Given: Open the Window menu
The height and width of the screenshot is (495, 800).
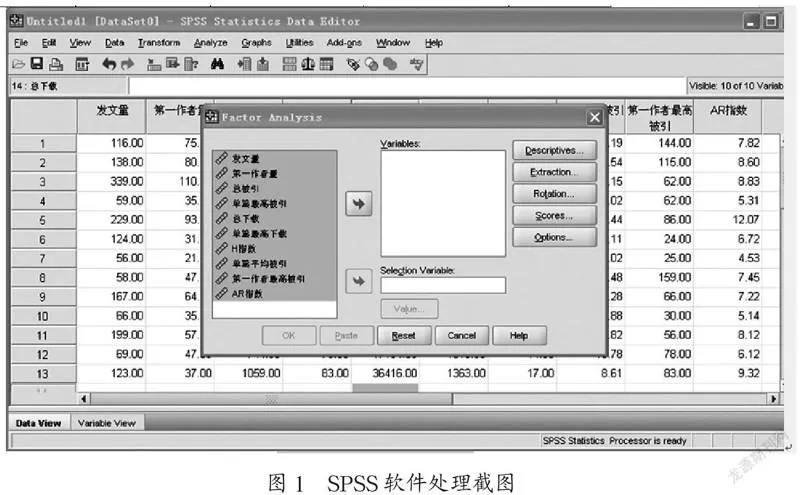Looking at the screenshot, I should tap(393, 43).
